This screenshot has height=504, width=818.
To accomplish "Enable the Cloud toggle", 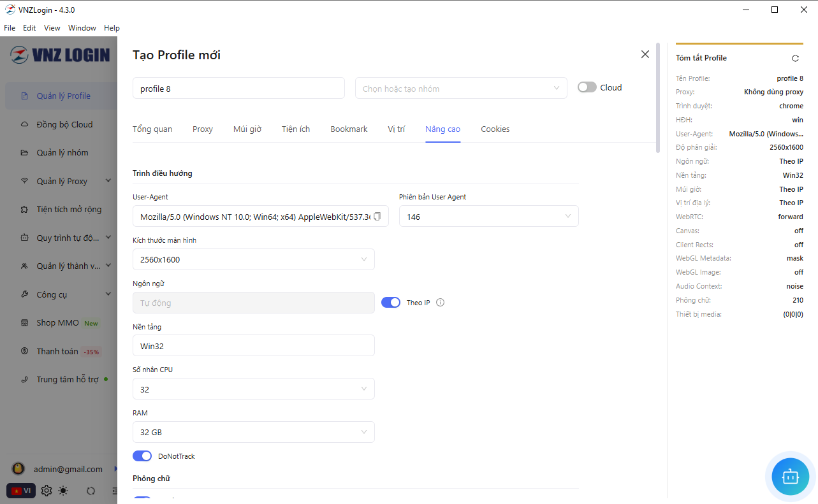I will [x=586, y=87].
